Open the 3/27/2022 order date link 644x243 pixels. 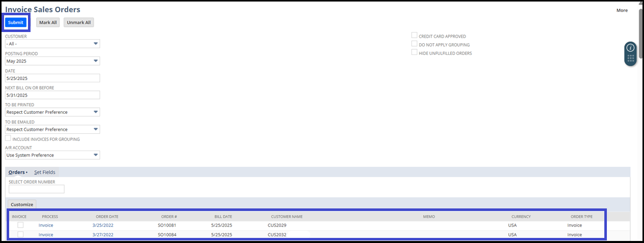103,235
